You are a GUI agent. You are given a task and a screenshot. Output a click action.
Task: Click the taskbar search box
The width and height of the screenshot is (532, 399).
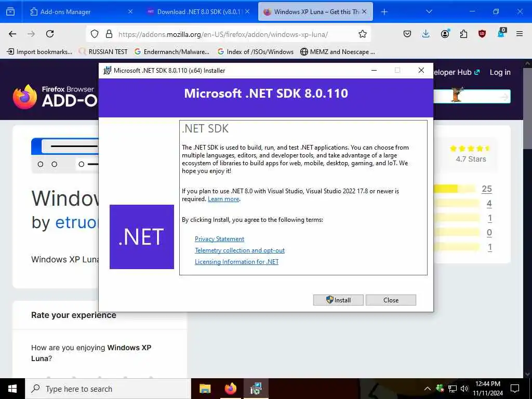(x=108, y=389)
